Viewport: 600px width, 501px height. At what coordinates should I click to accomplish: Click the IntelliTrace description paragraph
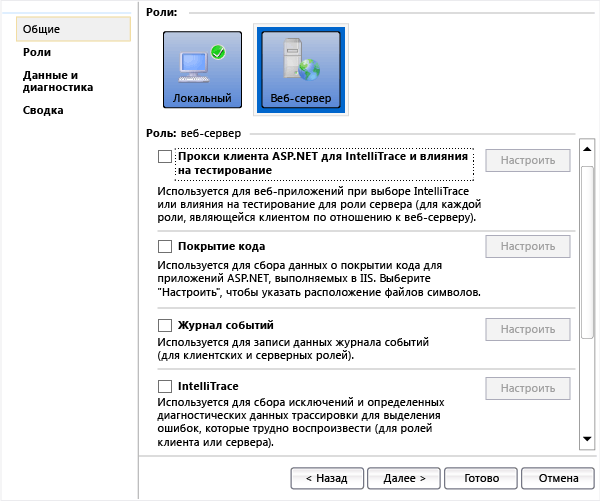point(301,422)
